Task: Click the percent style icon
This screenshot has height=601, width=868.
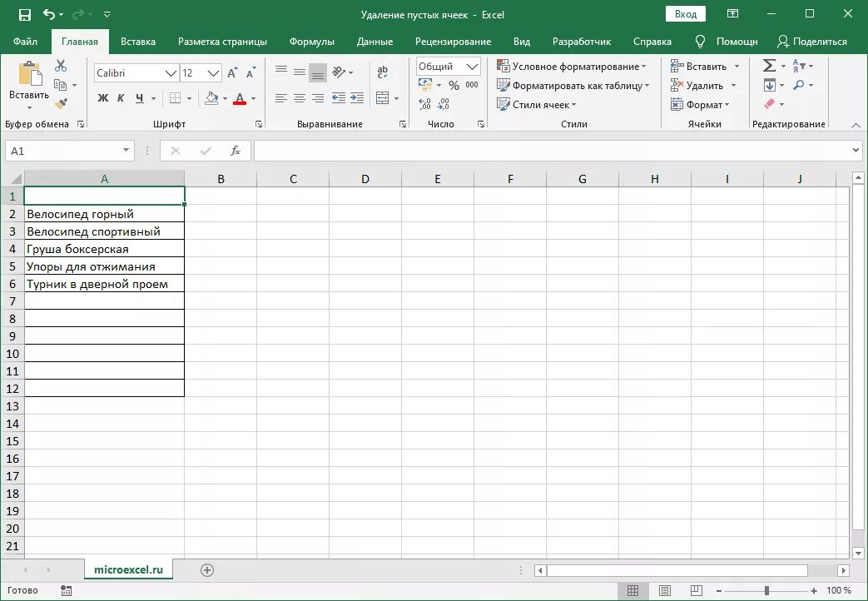Action: [454, 85]
